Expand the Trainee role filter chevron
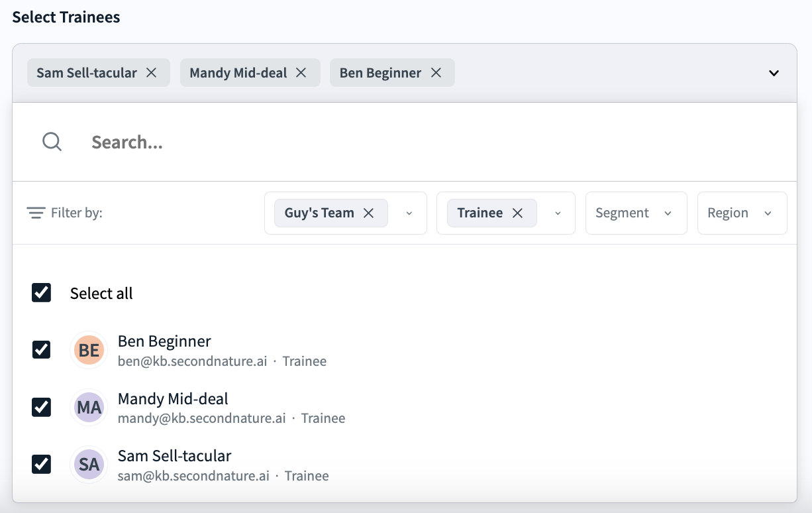The width and height of the screenshot is (812, 513). point(558,213)
